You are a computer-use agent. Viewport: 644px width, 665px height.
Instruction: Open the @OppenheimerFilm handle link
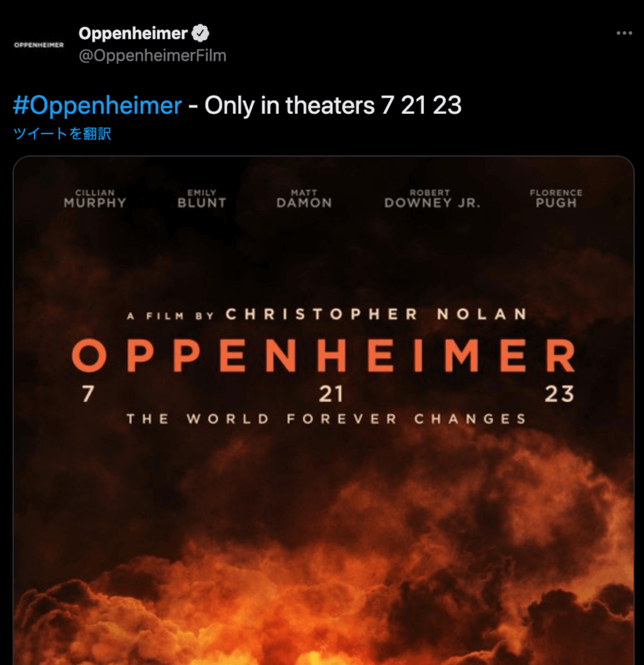coord(153,55)
